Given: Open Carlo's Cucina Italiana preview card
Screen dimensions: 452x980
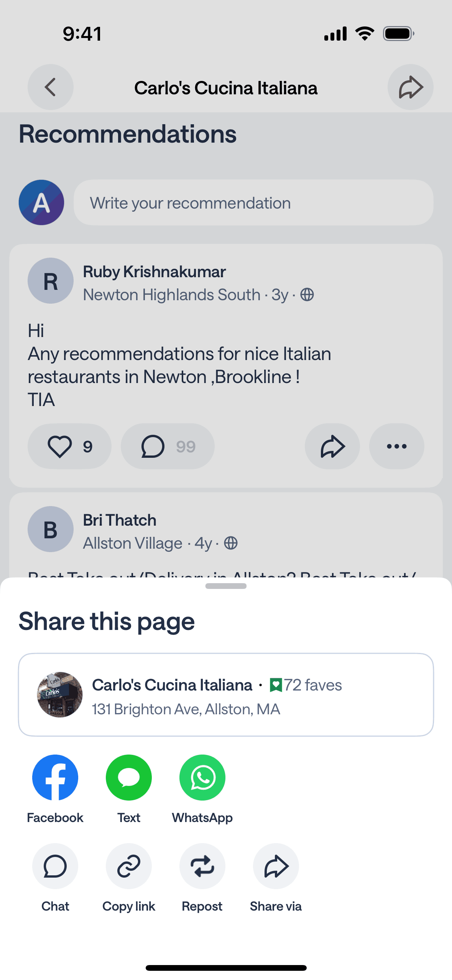Looking at the screenshot, I should coord(226,694).
